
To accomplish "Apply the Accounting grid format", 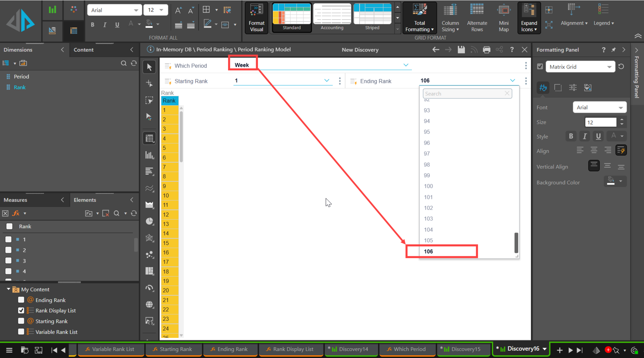I will 332,17.
